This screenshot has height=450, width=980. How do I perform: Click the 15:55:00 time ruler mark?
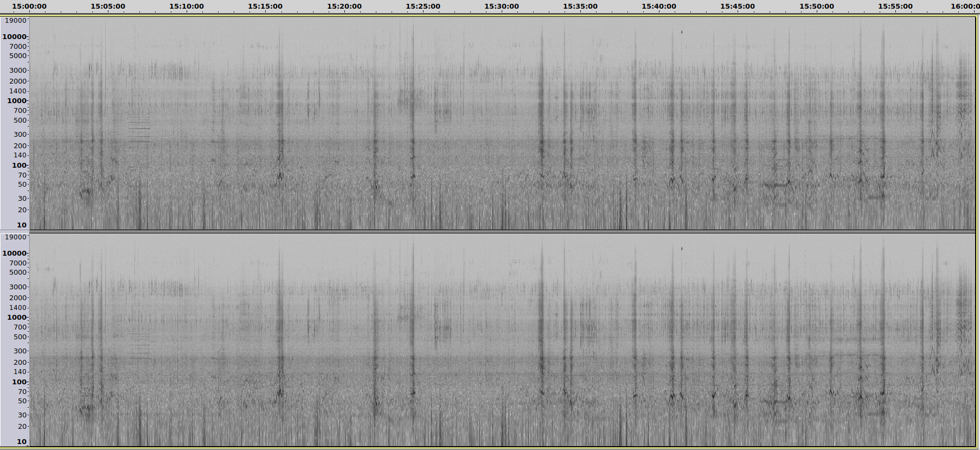pyautogui.click(x=895, y=7)
